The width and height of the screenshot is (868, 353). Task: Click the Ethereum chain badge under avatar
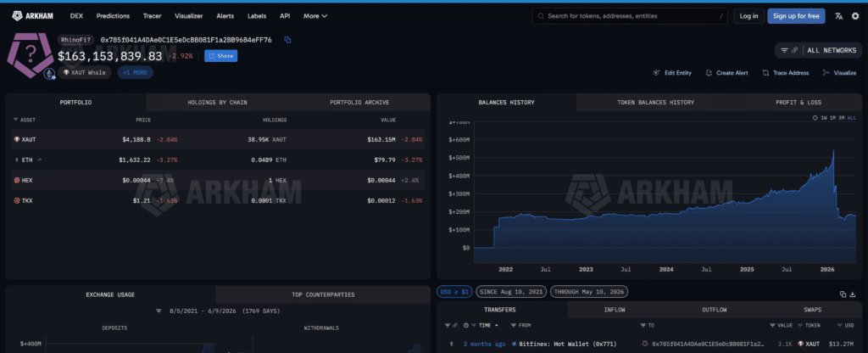coord(50,74)
